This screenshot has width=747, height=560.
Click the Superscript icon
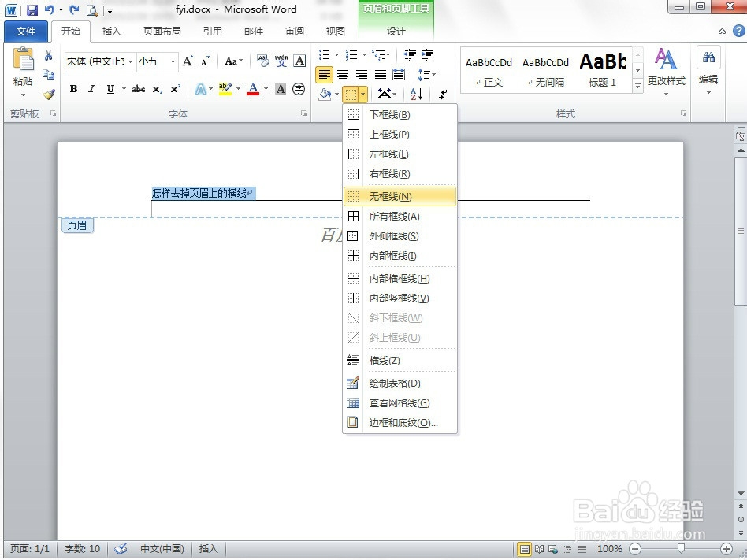(x=175, y=89)
